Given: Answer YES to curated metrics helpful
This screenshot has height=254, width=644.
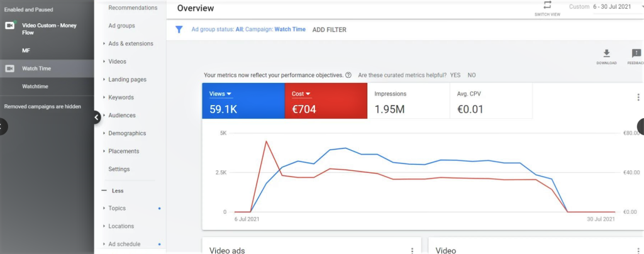Looking at the screenshot, I should [x=455, y=75].
